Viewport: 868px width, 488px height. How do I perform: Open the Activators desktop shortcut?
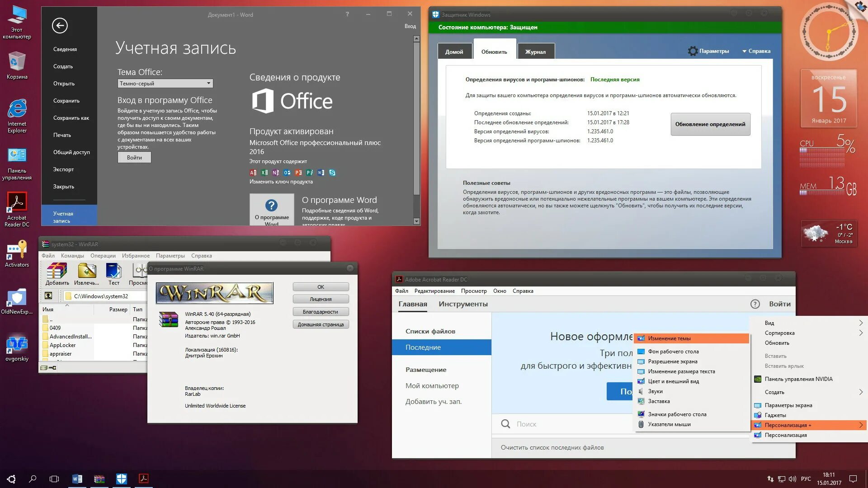[17, 254]
